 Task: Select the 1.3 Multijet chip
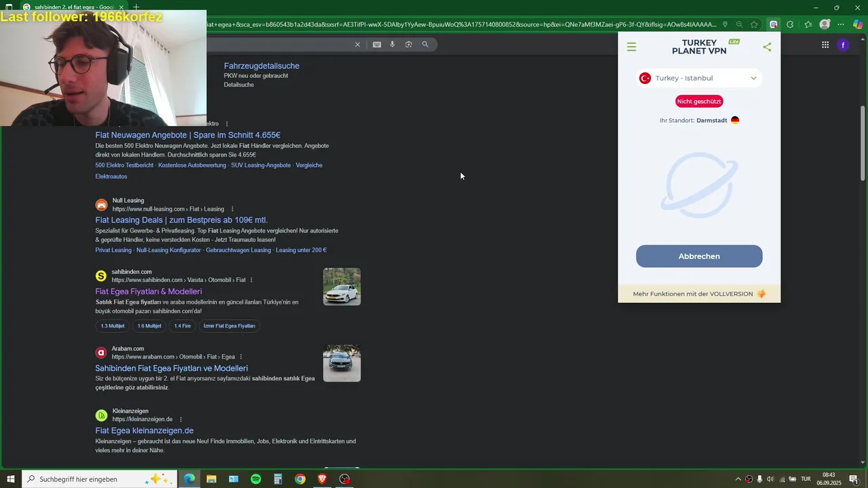[x=113, y=326]
